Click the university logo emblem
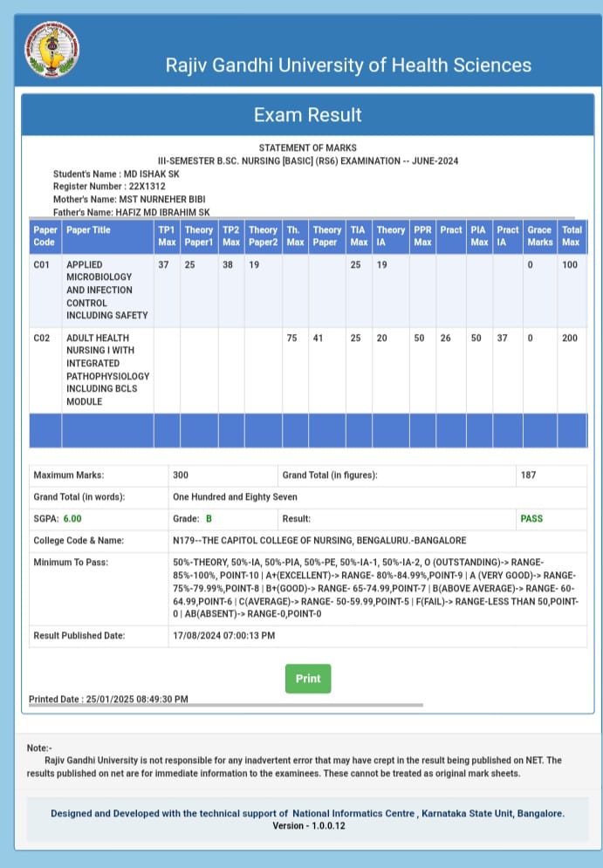Image resolution: width=603 pixels, height=868 pixels. (x=52, y=49)
